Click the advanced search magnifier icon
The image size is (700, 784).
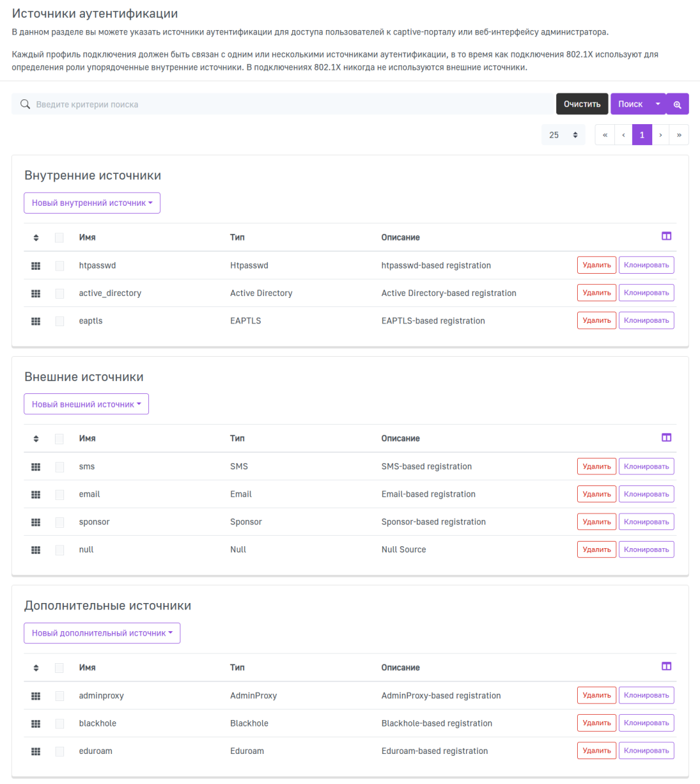click(677, 105)
